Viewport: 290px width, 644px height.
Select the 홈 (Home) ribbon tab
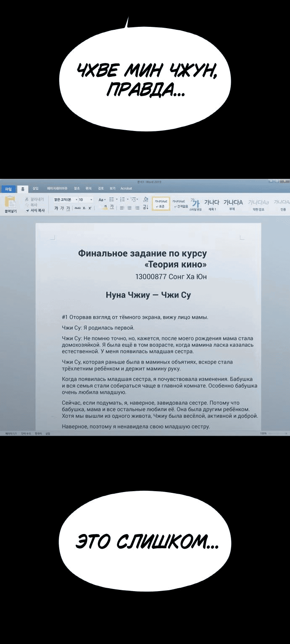coord(23,189)
